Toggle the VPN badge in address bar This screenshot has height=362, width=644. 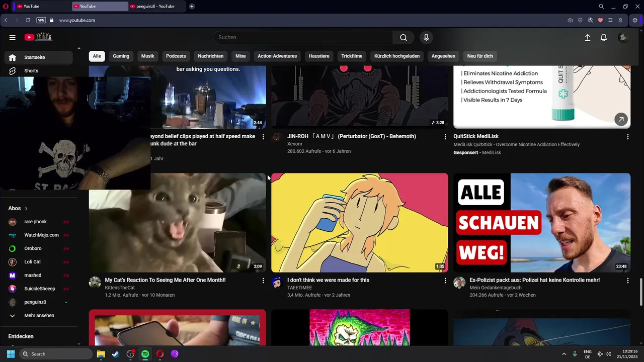pos(41,20)
